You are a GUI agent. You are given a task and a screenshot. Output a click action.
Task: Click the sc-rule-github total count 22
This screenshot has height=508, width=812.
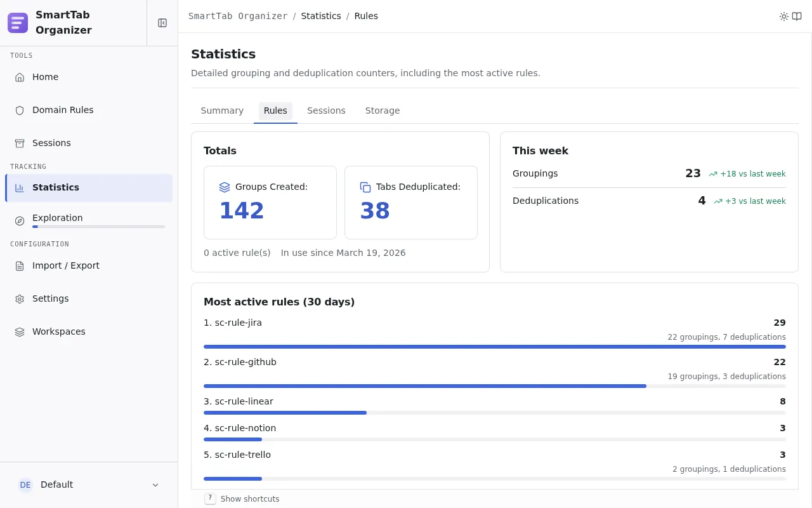(780, 362)
